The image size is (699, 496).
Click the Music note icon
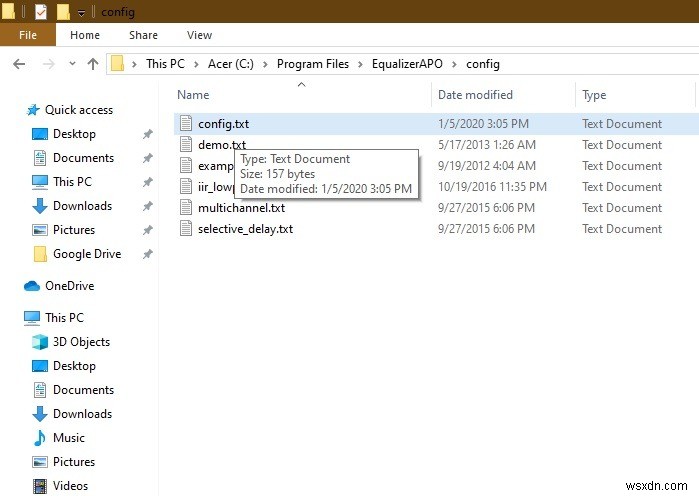click(40, 438)
